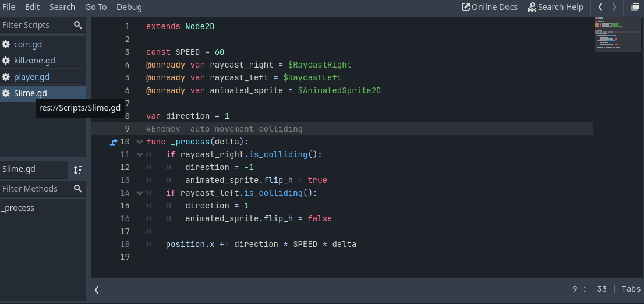Click on 'extends Node2D' code line
644x304 pixels.
(181, 27)
